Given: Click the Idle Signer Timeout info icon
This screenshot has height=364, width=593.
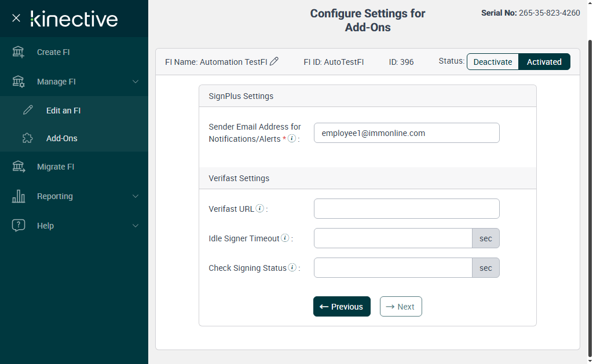Looking at the screenshot, I should [285, 238].
